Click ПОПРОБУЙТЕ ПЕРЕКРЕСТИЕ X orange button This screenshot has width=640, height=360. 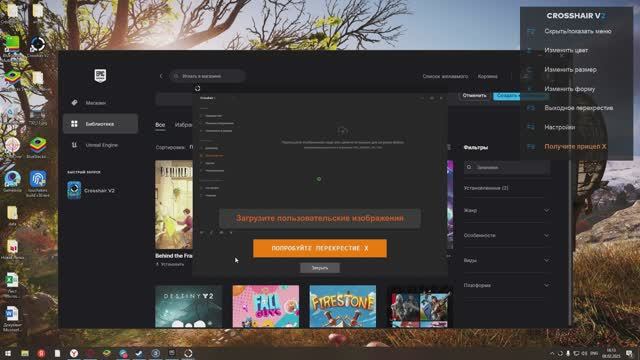(x=320, y=248)
